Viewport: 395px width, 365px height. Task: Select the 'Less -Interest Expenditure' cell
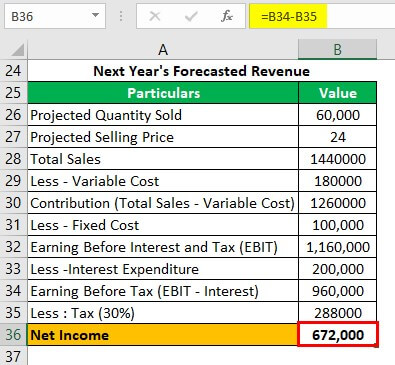pyautogui.click(x=163, y=269)
